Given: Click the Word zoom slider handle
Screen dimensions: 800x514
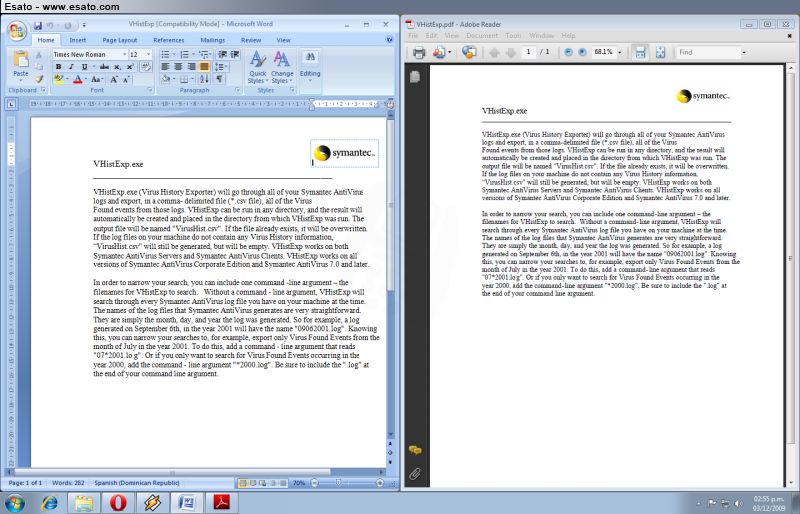Looking at the screenshot, I should coord(338,482).
